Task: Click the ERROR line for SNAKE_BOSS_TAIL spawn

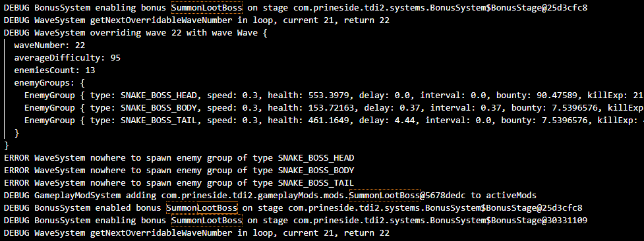Action: click(179, 182)
